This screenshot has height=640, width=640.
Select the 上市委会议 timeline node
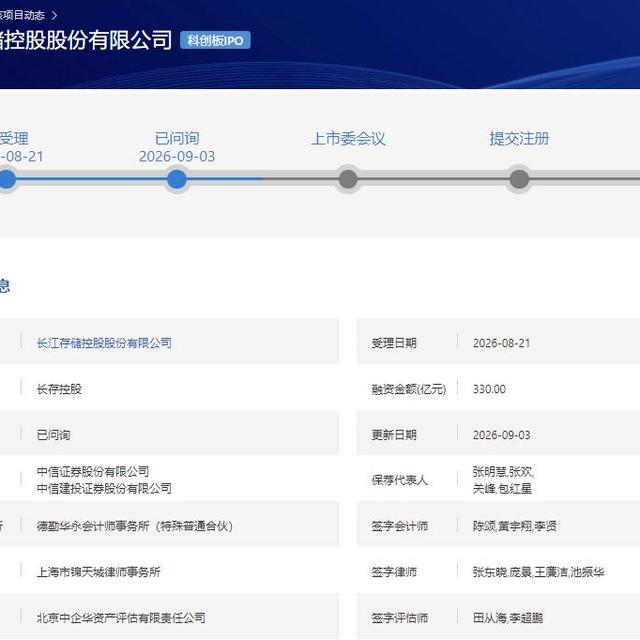tap(348, 179)
